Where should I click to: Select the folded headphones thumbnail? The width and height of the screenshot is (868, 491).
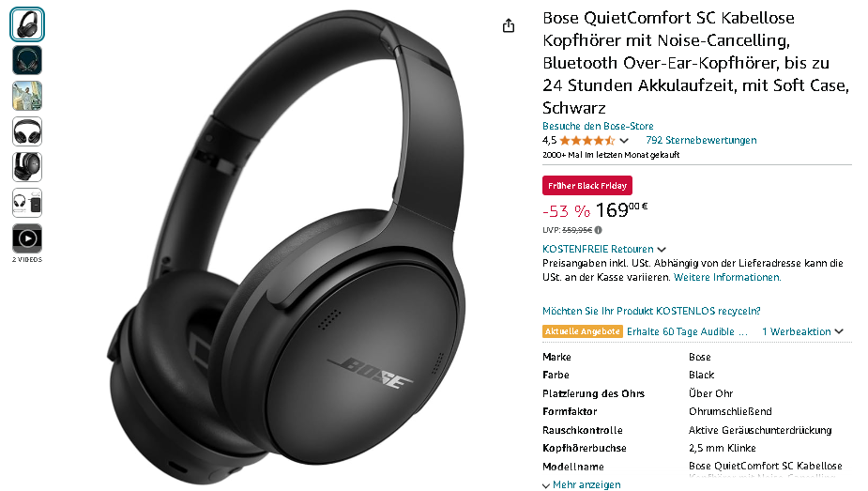pyautogui.click(x=27, y=167)
